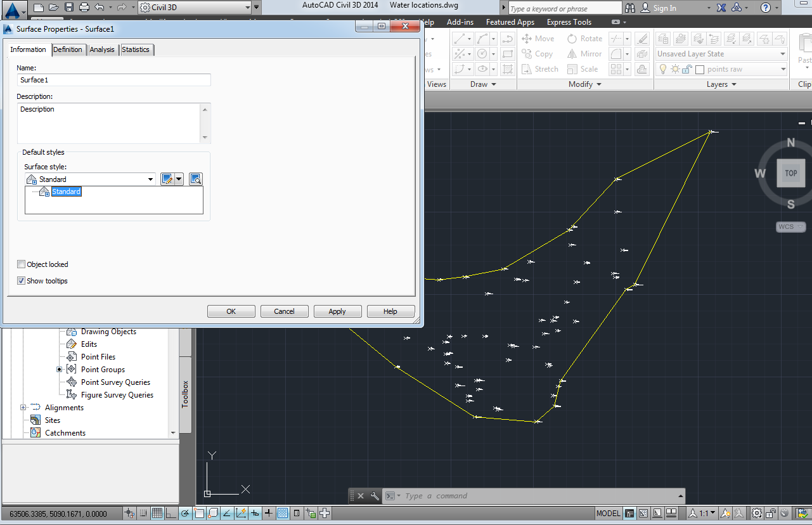Open the Civil 3D workspace dropdown
Viewport: 812px width, 525px height.
[x=193, y=8]
